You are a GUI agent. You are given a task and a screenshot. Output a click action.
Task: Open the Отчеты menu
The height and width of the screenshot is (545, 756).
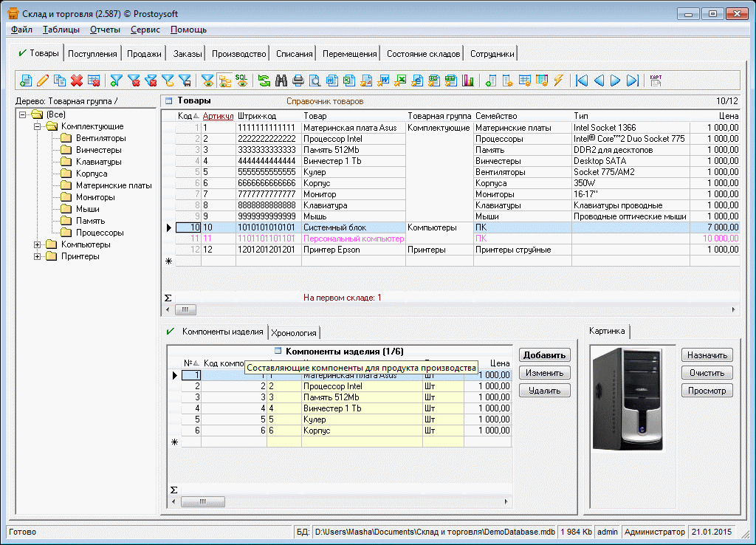[x=104, y=30]
